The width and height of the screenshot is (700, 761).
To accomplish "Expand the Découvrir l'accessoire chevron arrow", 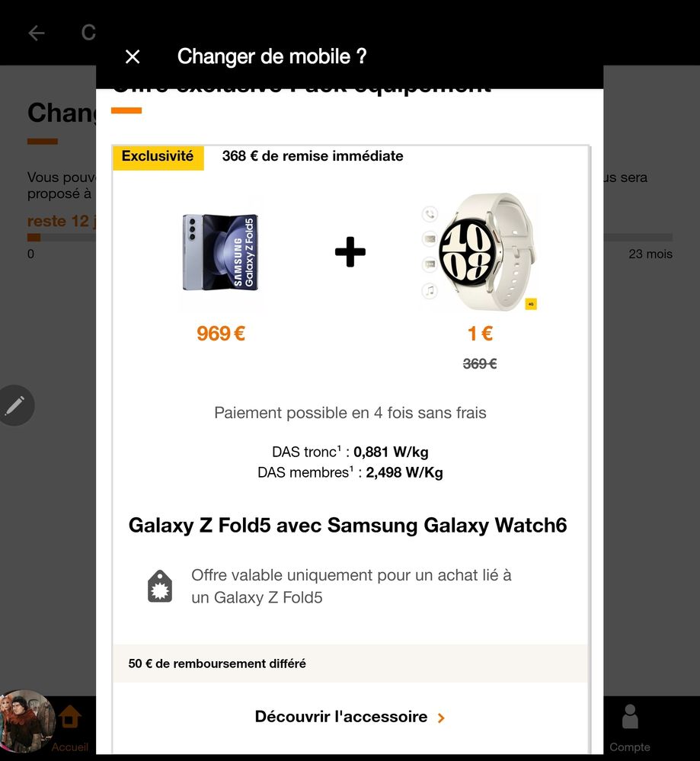I will point(441,718).
